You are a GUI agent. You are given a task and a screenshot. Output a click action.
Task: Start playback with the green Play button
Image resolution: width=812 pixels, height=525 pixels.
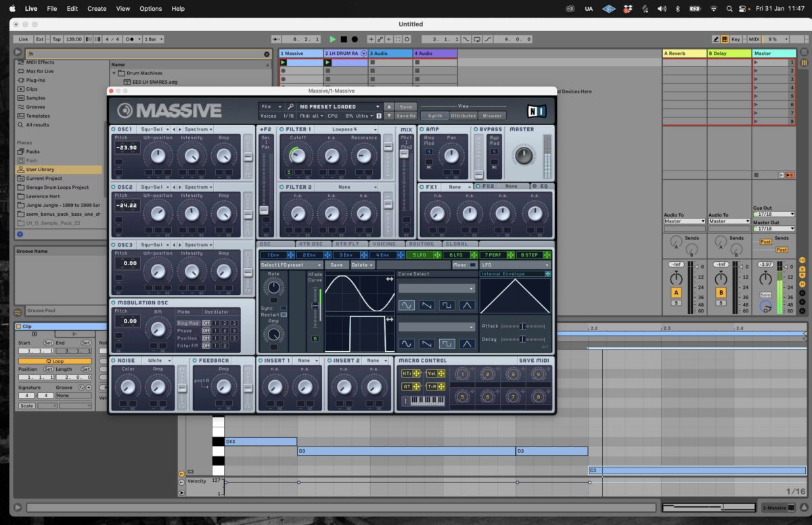[x=332, y=39]
